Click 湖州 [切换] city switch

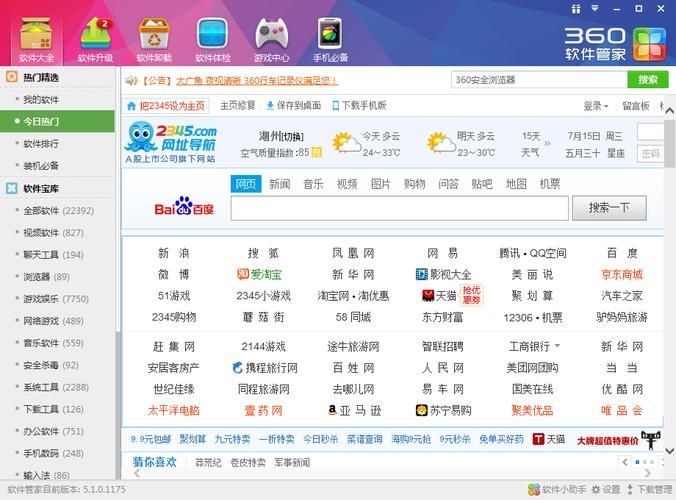point(282,137)
